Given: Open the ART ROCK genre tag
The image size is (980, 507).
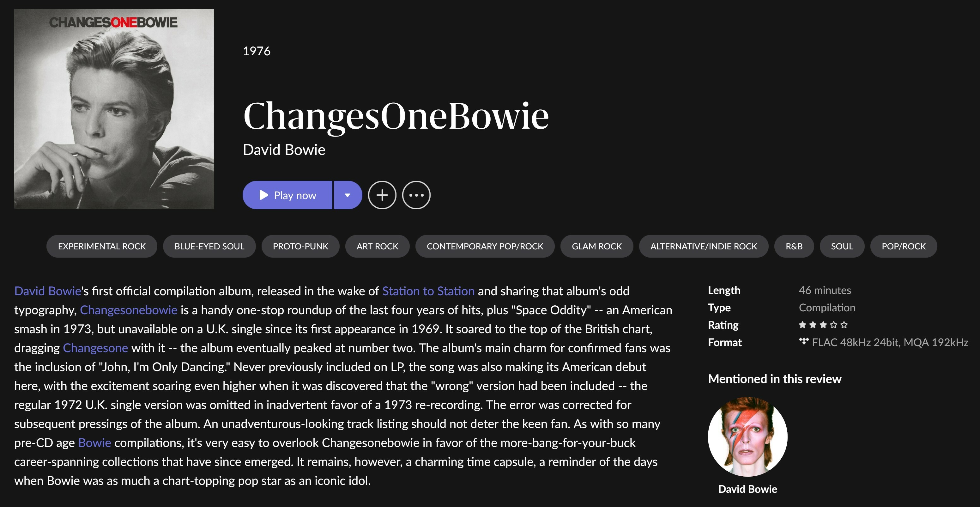Looking at the screenshot, I should [x=378, y=246].
